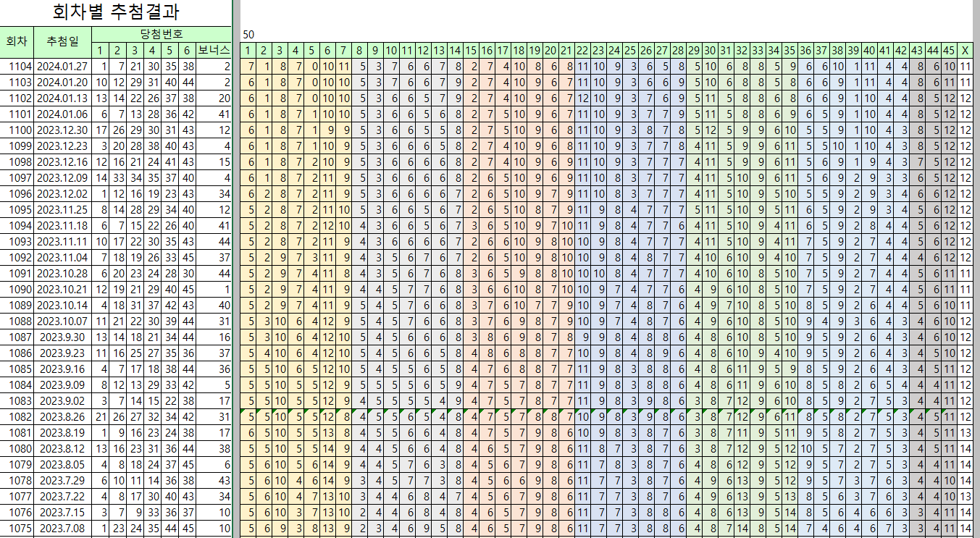Select first winning number 21 in round 1082
Image resolution: width=980 pixels, height=538 pixels.
click(x=101, y=417)
